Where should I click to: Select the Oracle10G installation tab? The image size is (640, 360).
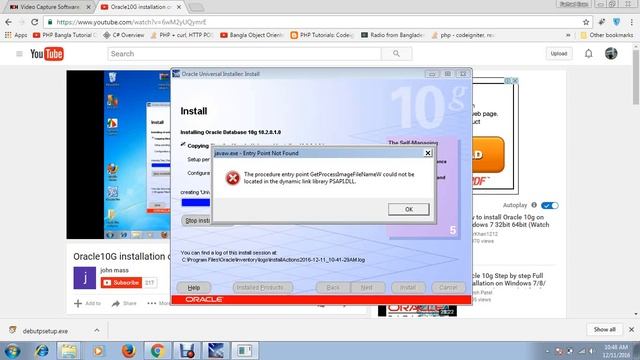click(x=140, y=7)
